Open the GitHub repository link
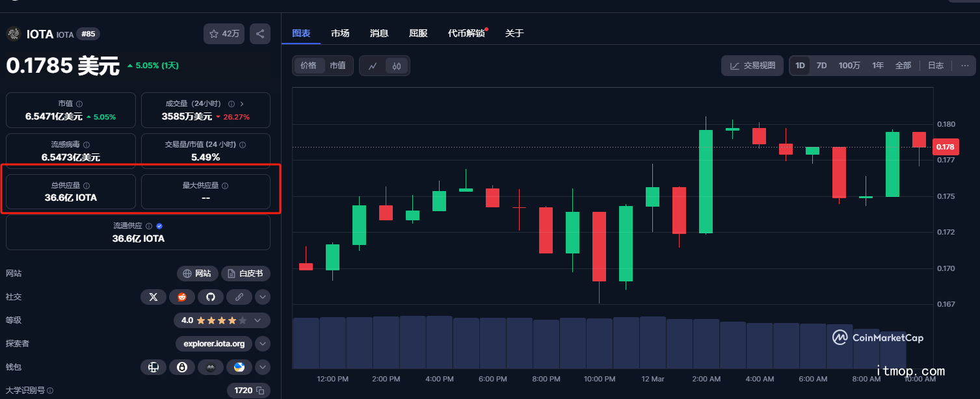 click(211, 297)
